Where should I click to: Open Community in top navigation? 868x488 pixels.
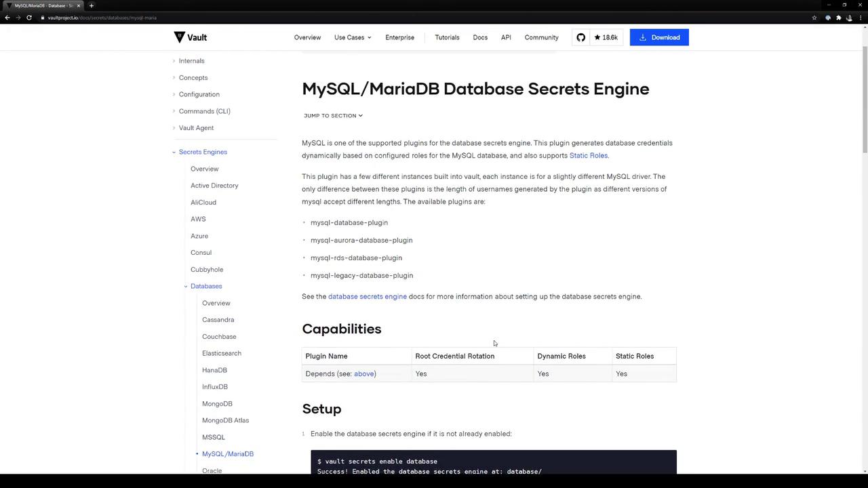point(541,37)
